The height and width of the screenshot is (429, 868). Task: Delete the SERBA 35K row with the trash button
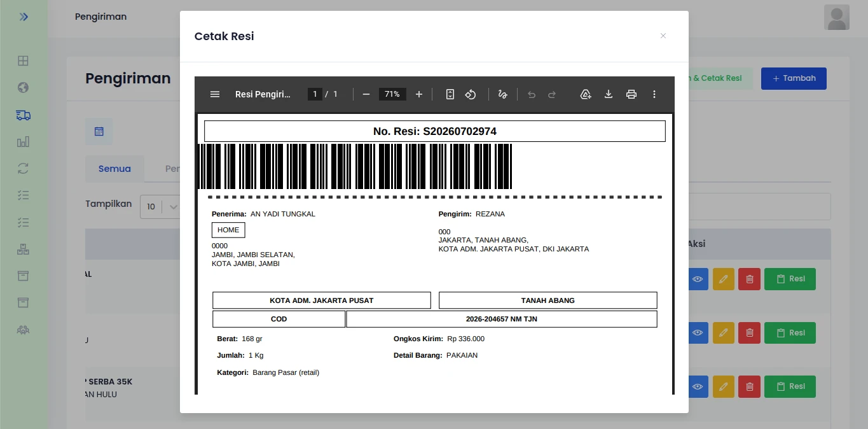click(750, 386)
